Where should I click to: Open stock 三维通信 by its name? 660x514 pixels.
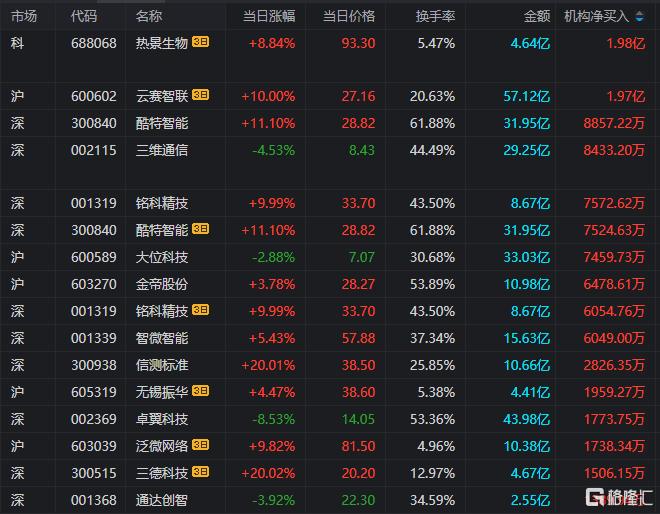(x=161, y=150)
